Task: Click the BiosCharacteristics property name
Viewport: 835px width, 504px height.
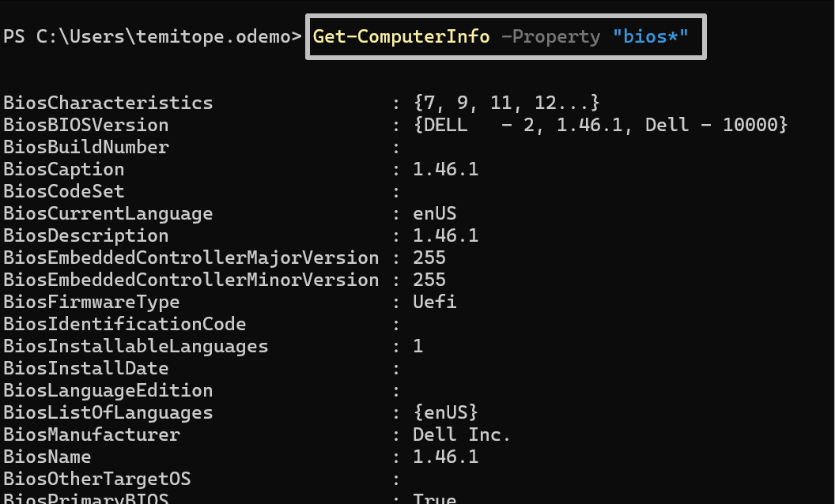Action: click(x=108, y=103)
